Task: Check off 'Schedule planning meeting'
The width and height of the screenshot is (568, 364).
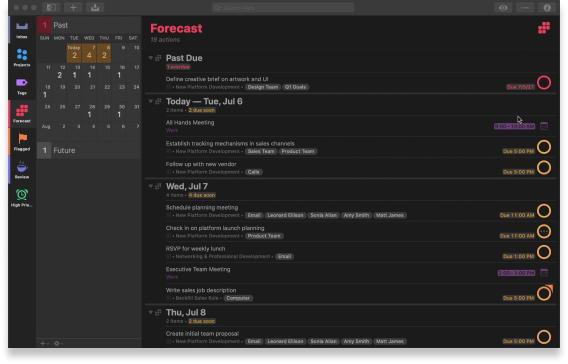Action: point(544,211)
